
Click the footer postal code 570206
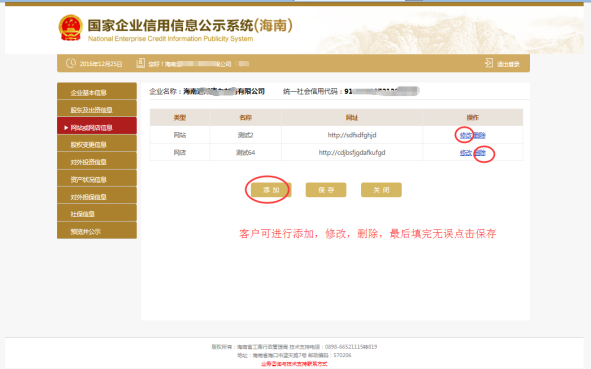point(342,355)
